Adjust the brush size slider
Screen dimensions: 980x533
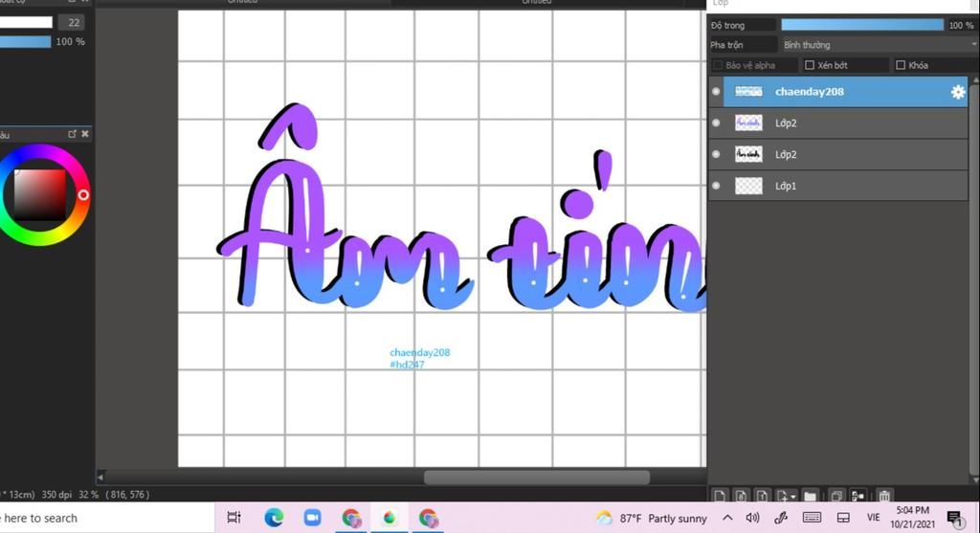point(26,23)
